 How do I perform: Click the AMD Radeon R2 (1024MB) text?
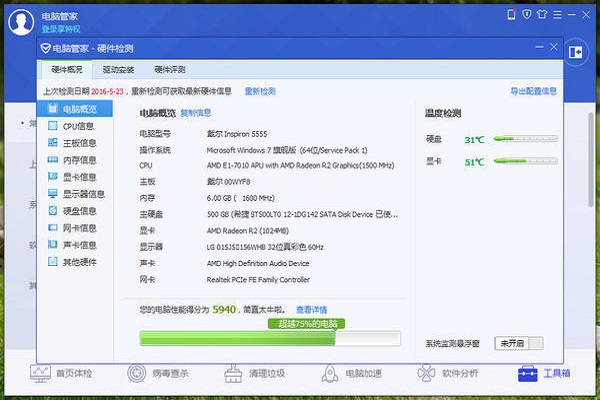point(248,231)
